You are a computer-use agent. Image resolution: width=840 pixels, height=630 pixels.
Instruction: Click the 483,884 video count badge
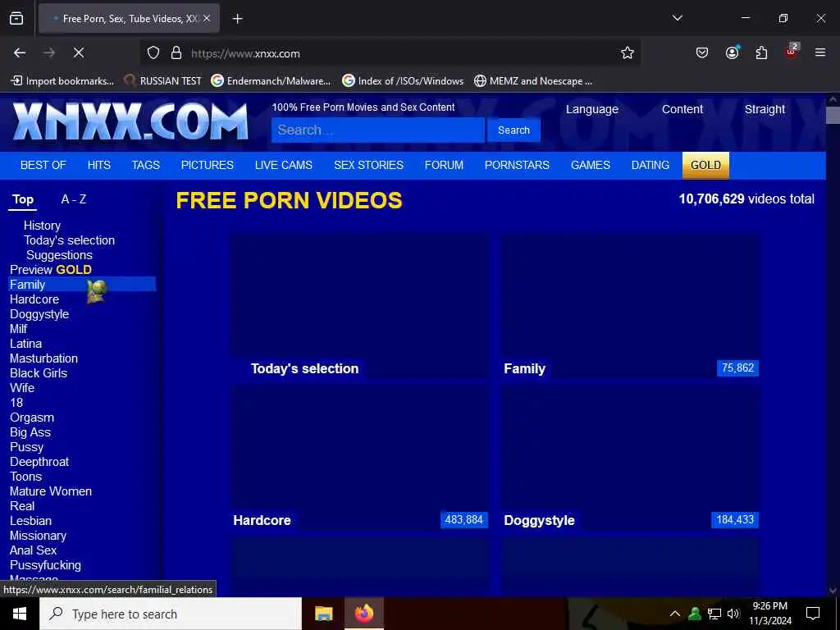(464, 519)
